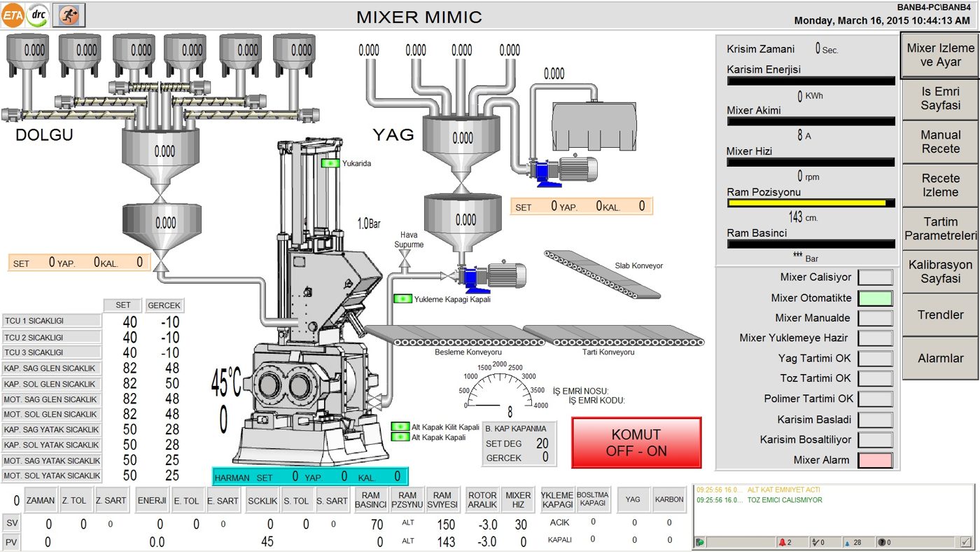Click the red KOMUT OFF - ON button
This screenshot has width=980, height=552.
coord(636,443)
